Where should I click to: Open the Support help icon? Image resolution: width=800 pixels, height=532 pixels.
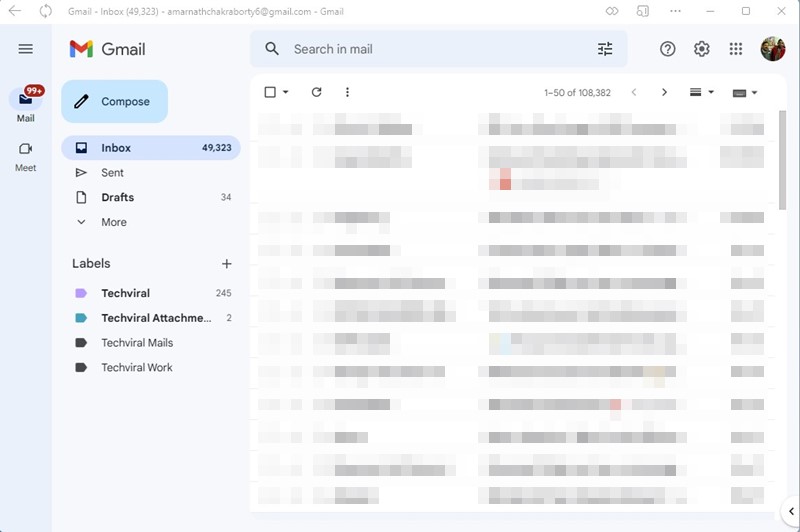(x=667, y=49)
